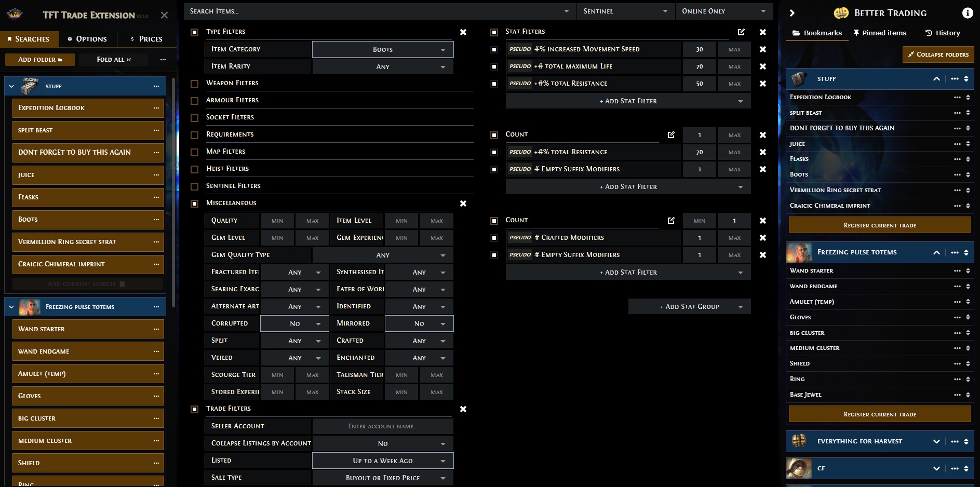Click the Stat Filters edit icon

coord(741,32)
